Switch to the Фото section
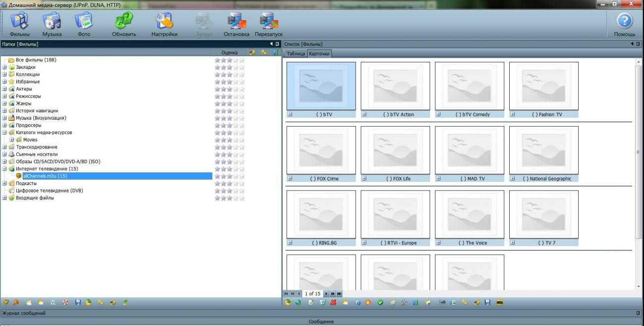 (x=84, y=24)
